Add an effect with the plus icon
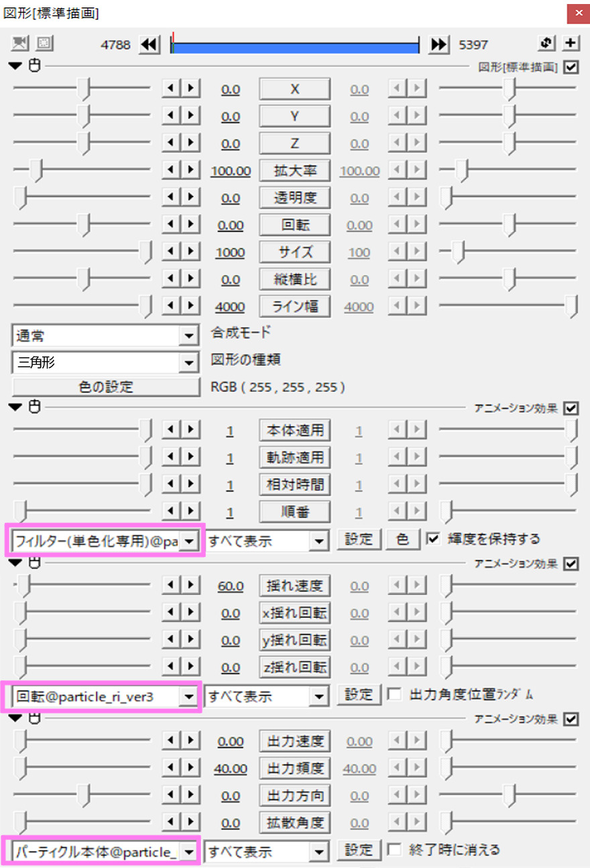Viewport: 590px width, 868px height. click(571, 44)
